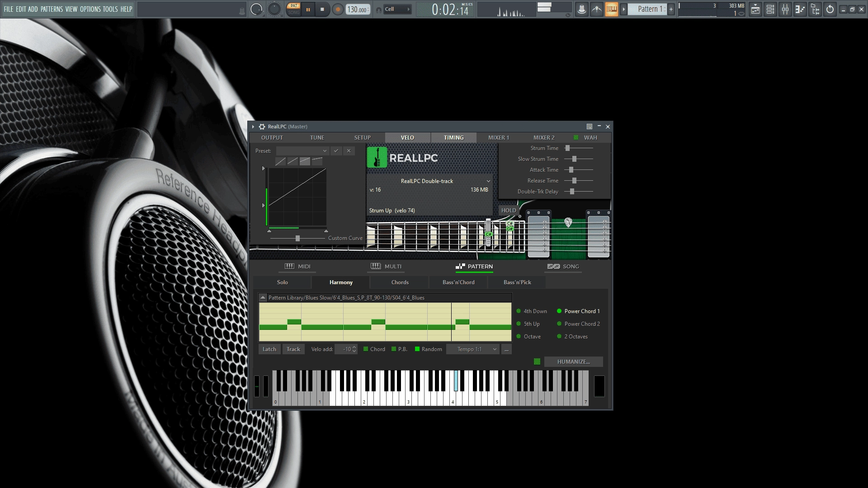Select the Octave harmony option
The image size is (868, 488).
528,337
